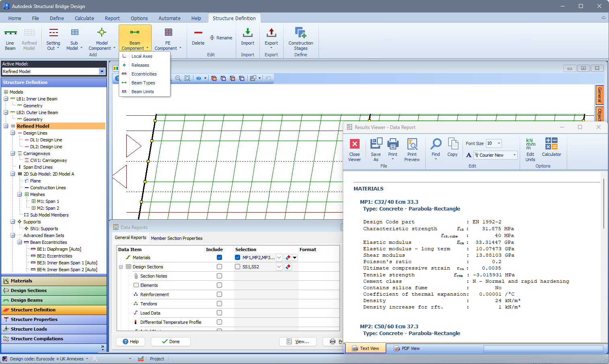The height and width of the screenshot is (364, 609).
Task: Collapse the Beam Eccentricities tree node
Action: click(20, 242)
